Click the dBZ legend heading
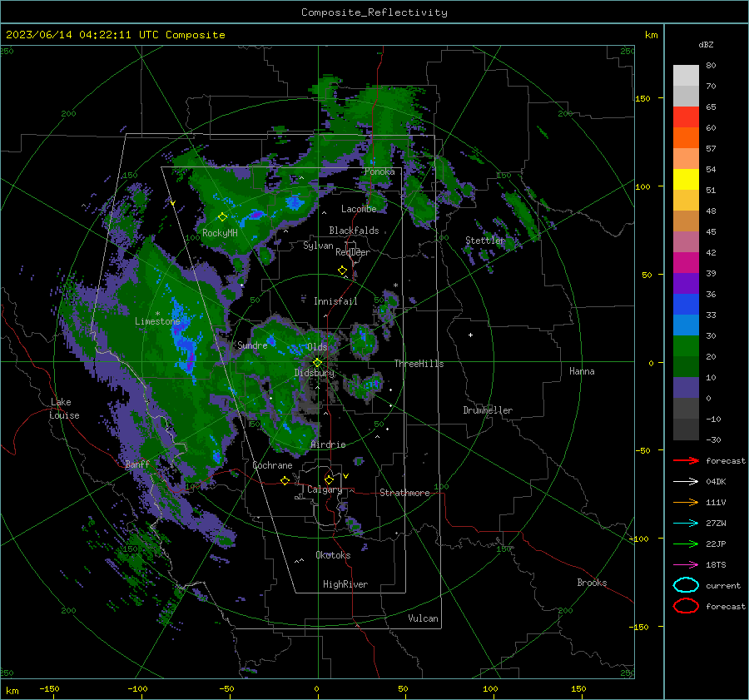749x700 pixels. coord(706,44)
